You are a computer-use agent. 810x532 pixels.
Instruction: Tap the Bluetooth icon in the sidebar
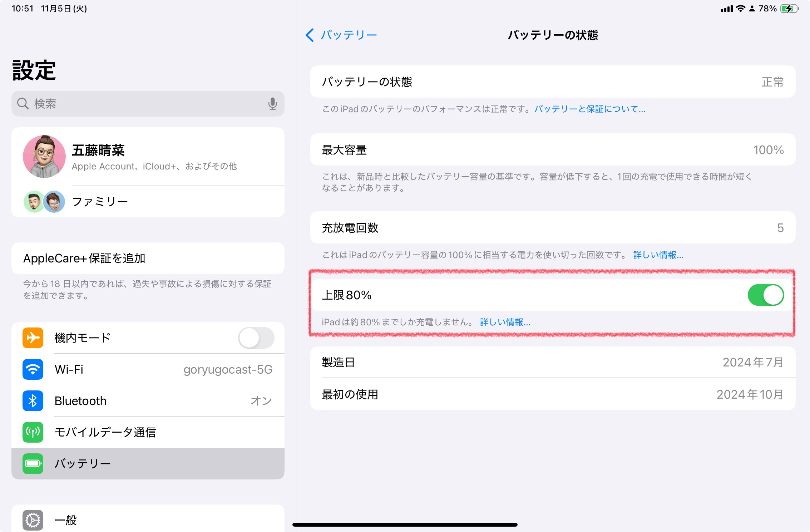33,401
